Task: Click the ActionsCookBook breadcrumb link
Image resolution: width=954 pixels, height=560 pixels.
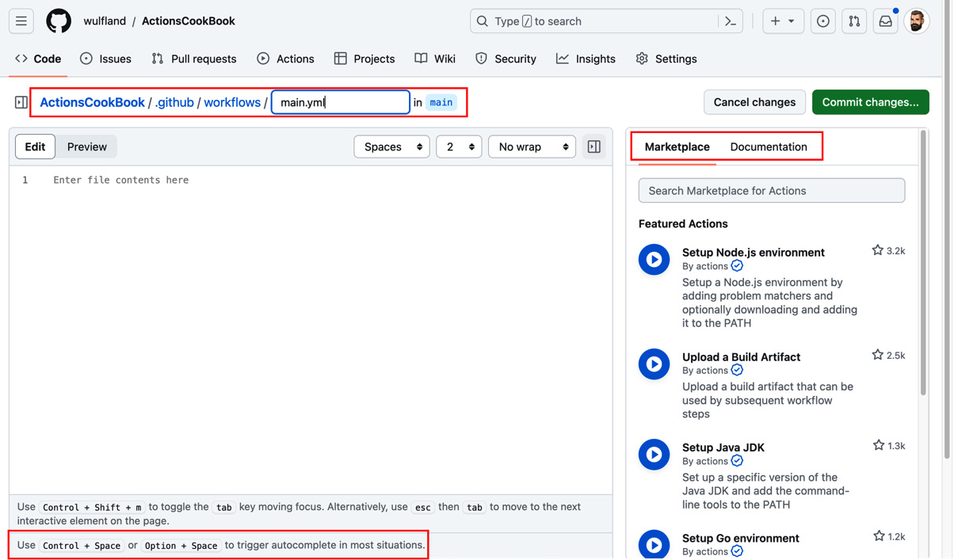Action: pos(92,102)
